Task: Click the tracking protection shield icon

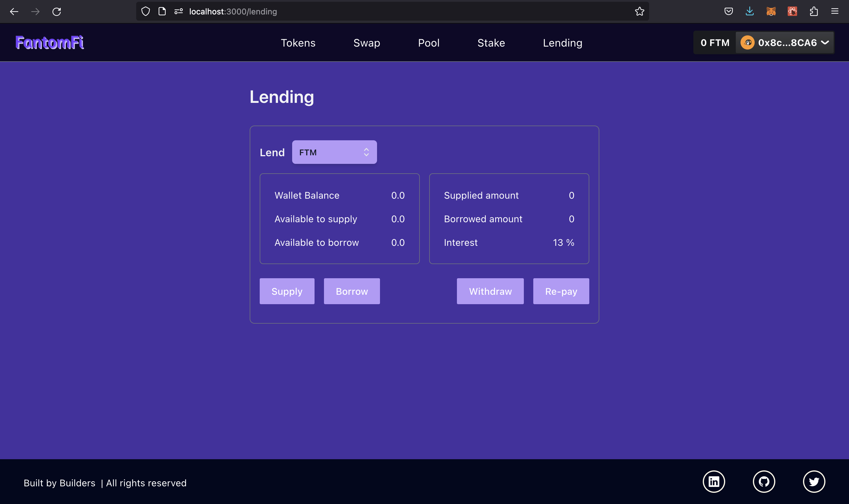Action: (x=146, y=11)
